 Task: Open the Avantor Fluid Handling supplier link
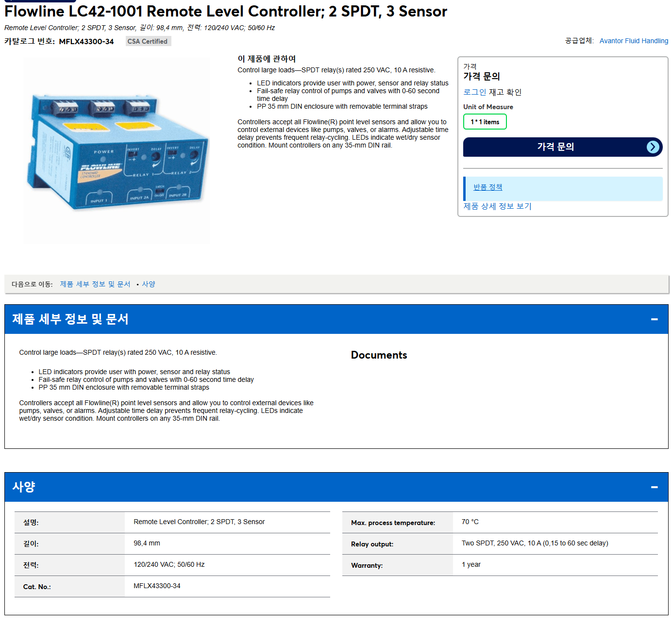634,41
